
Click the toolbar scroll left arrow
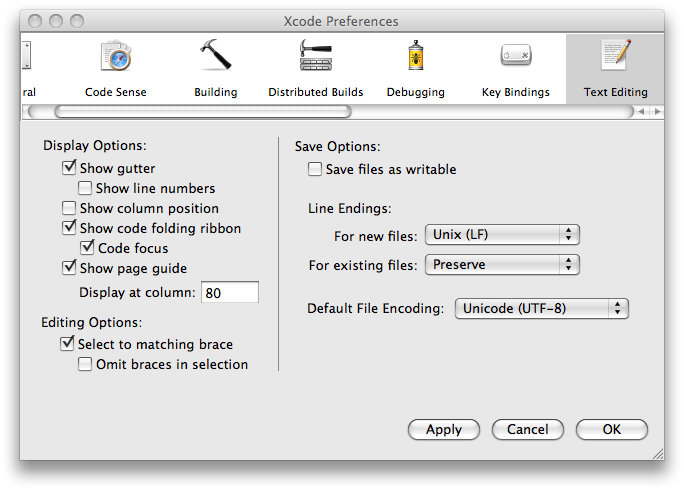click(641, 112)
